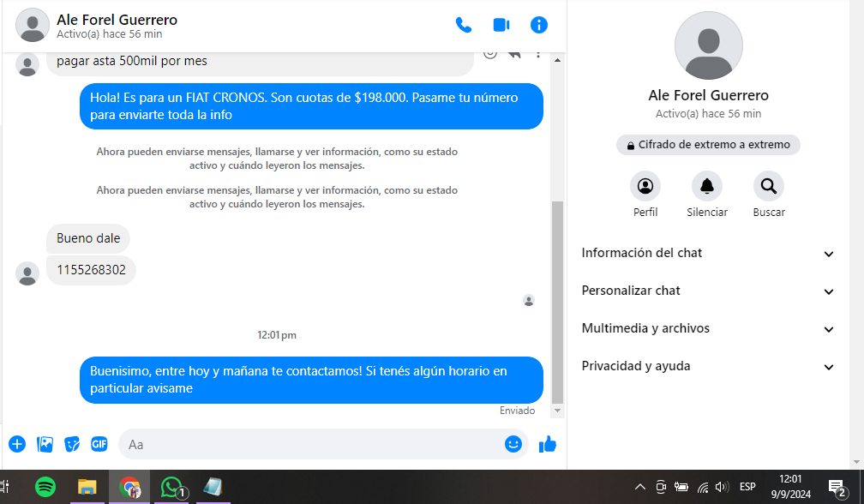Open the notepad app in the taskbar
864x504 pixels.
(213, 487)
